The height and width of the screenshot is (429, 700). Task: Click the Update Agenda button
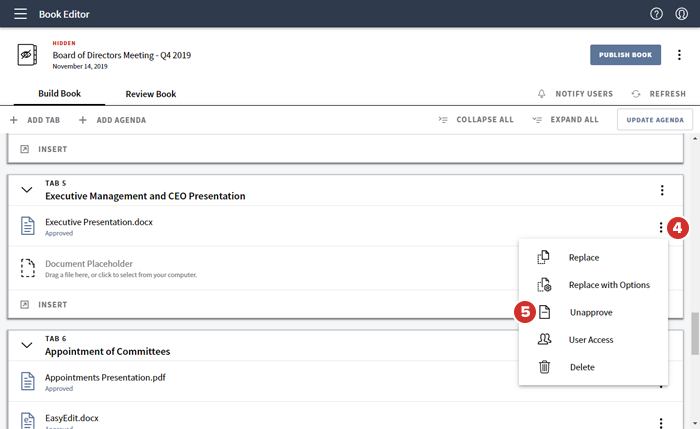coord(654,120)
